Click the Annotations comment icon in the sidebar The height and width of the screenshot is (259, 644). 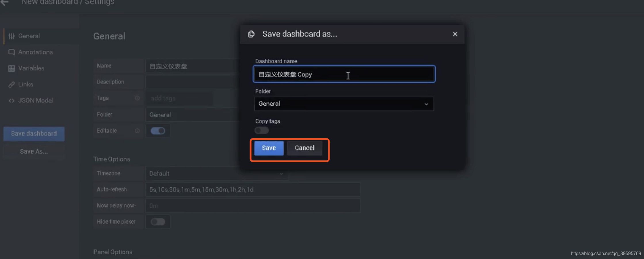click(x=12, y=52)
